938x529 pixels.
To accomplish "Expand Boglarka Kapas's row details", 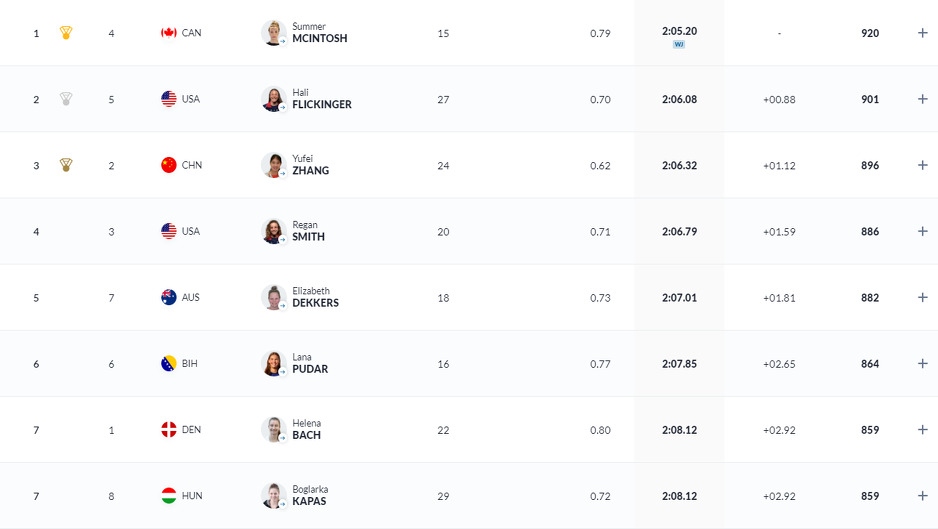I will 922,495.
